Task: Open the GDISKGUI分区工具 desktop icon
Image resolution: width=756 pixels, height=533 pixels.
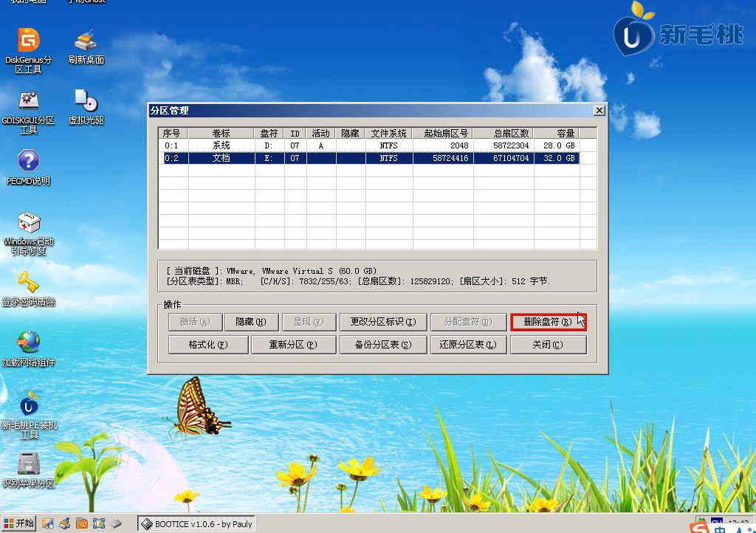Action: (x=28, y=111)
